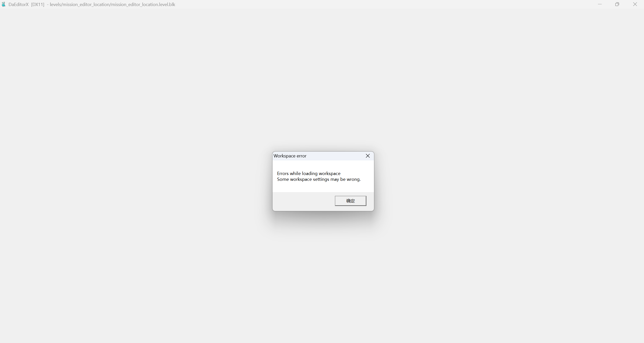Click the "[DX11]" label in the title bar
Screen dimensions: 644x343
(x=37, y=5)
